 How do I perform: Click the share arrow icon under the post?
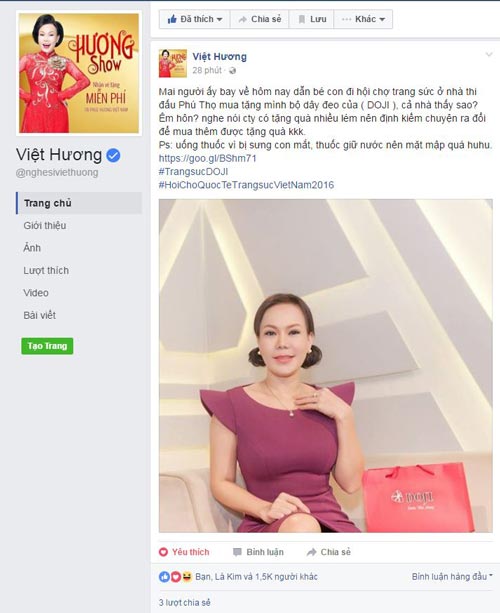[312, 552]
